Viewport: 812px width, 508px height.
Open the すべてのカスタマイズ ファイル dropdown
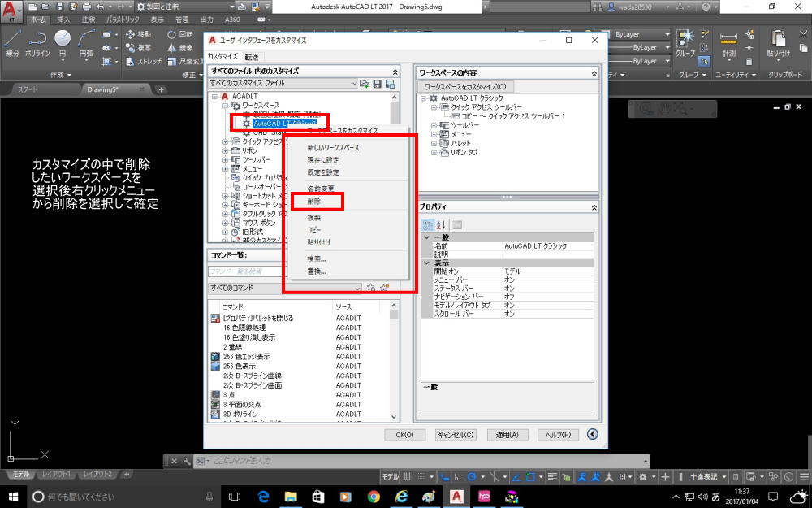[x=283, y=84]
